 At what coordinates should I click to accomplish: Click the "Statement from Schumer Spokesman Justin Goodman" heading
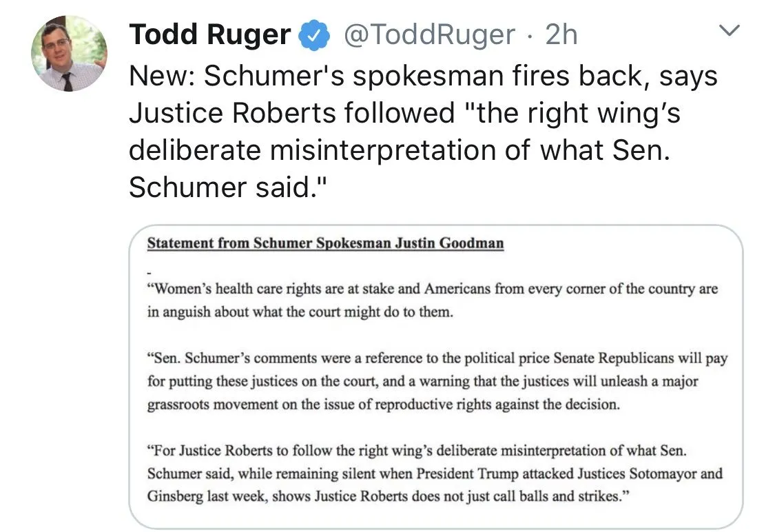coord(325,243)
